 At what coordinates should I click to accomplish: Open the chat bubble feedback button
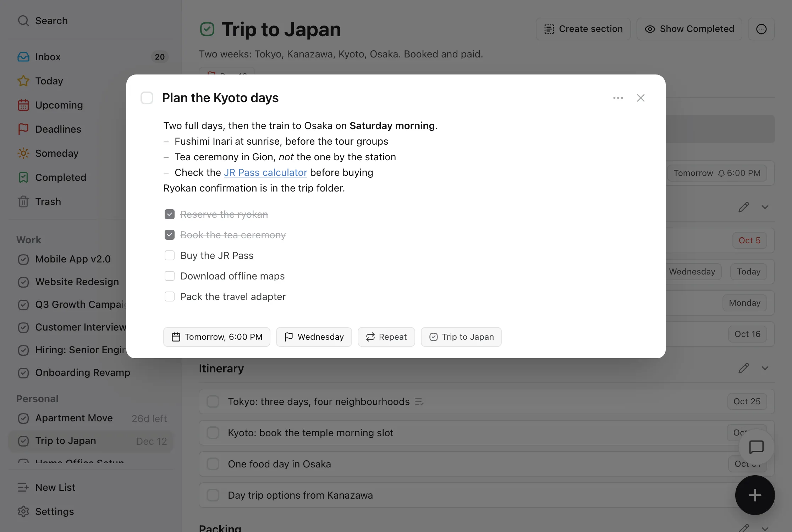(756, 447)
